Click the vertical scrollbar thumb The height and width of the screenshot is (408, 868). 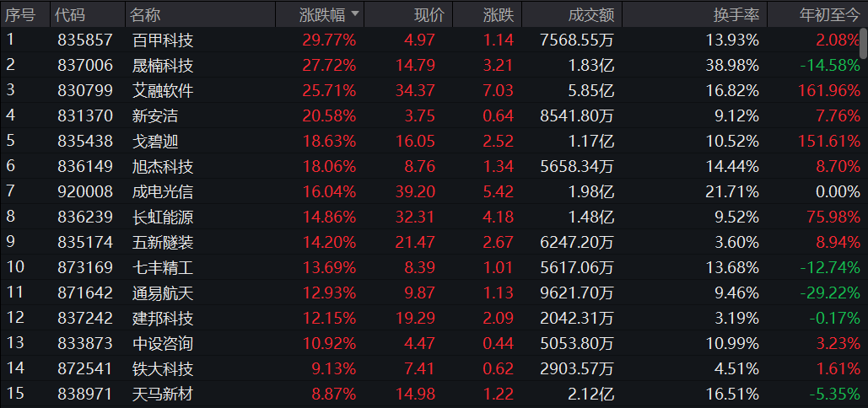tap(863, 43)
